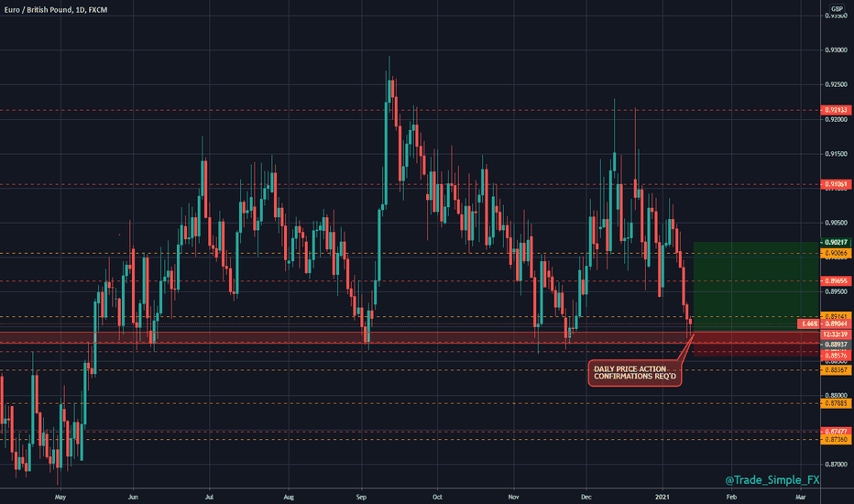This screenshot has height=504, width=854.
Task: Click the Aug label on time axis
Action: coord(289,497)
